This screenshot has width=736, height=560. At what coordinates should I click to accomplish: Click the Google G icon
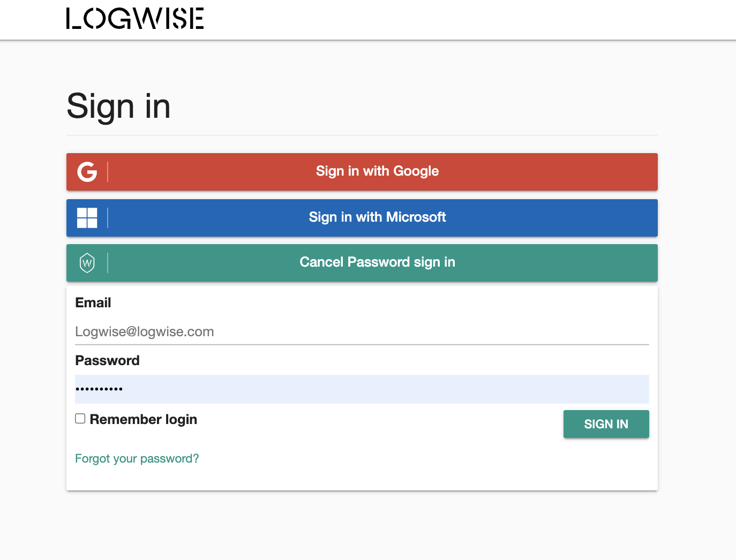tap(87, 172)
